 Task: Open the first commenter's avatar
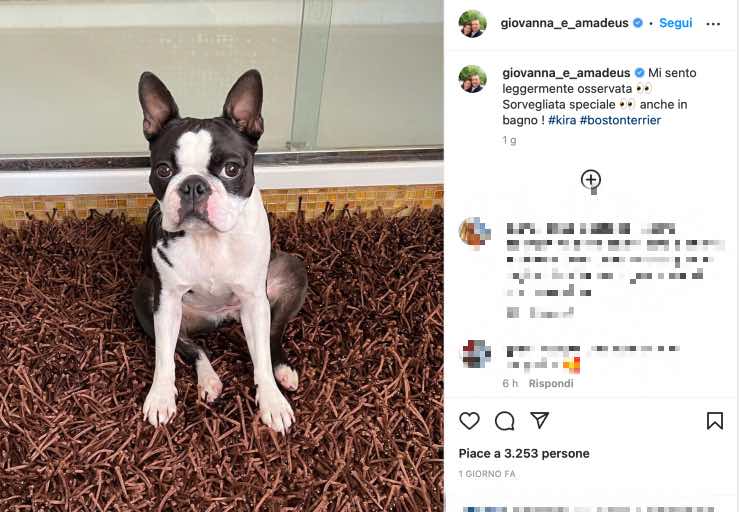(x=475, y=233)
